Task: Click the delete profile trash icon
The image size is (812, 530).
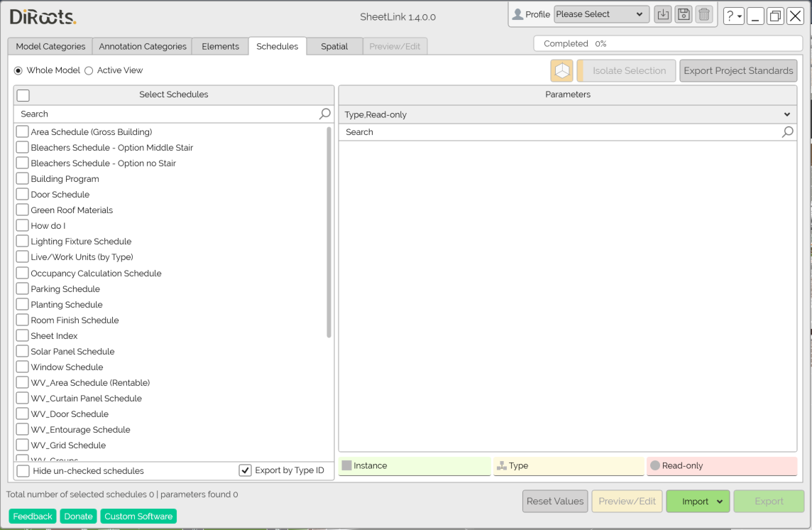Action: [703, 15]
